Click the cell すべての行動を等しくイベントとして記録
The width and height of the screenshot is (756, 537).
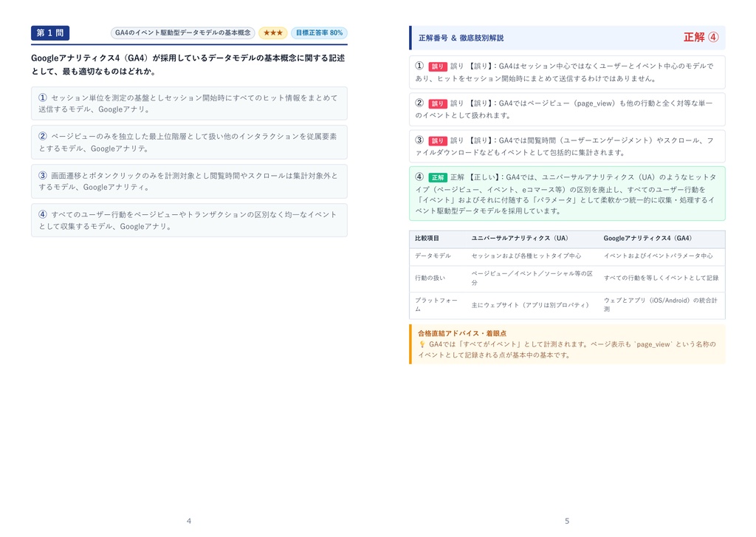click(x=661, y=278)
